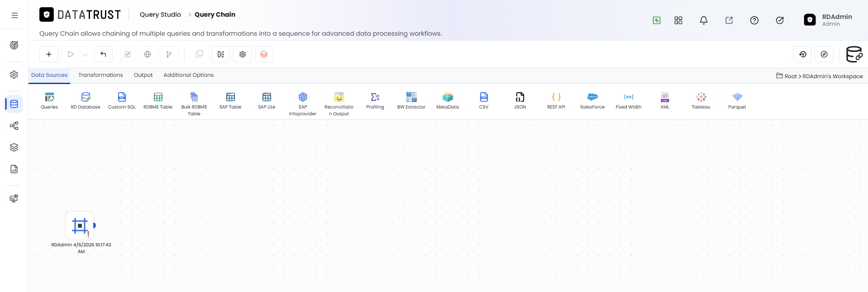Select the XML source
This screenshot has height=292, width=868.
665,101
